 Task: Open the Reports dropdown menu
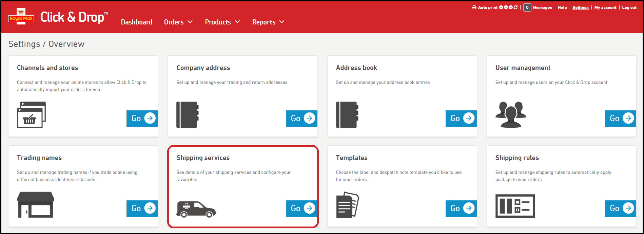[x=268, y=22]
